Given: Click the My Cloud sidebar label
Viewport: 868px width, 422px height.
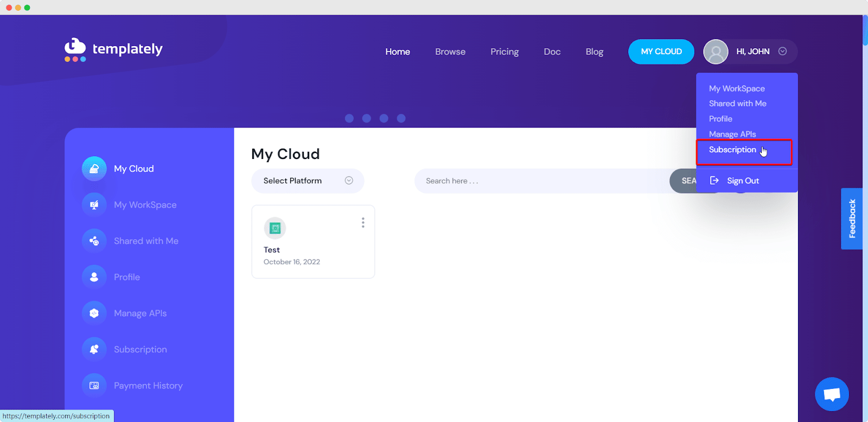Looking at the screenshot, I should (x=134, y=169).
